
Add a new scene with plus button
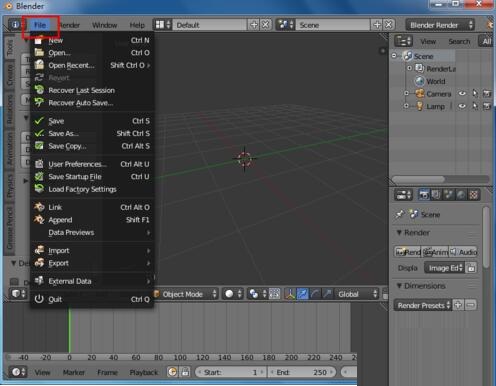point(377,25)
